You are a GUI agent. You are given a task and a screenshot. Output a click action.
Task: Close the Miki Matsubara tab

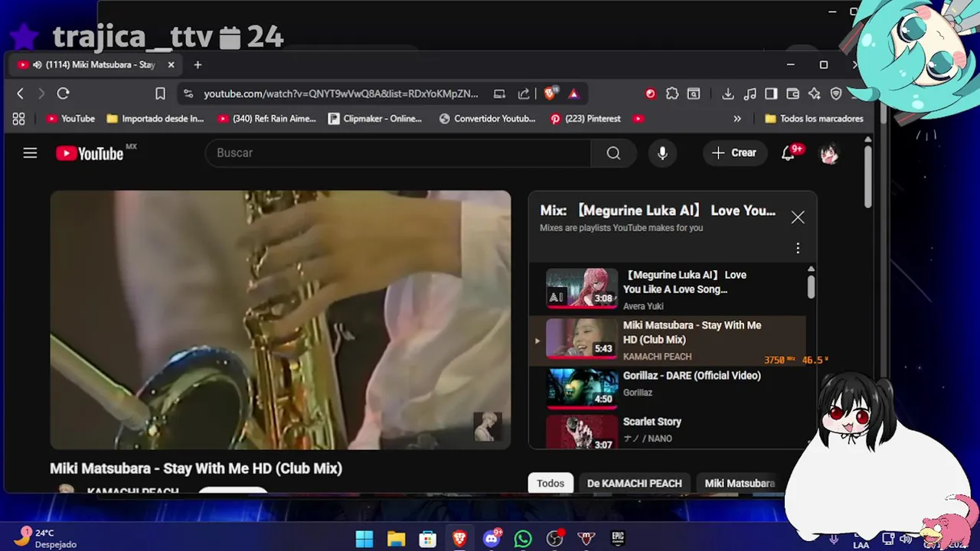(x=171, y=65)
